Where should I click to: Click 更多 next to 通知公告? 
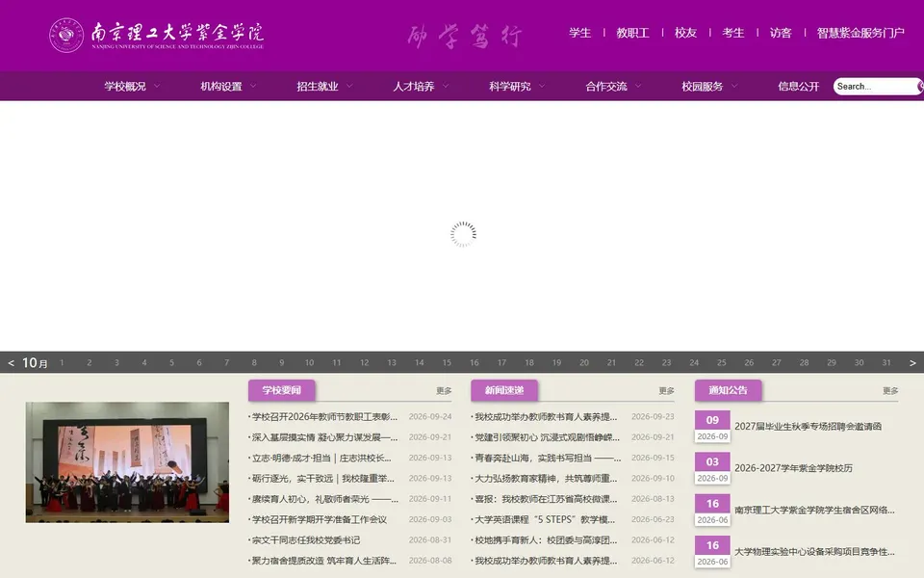[890, 390]
